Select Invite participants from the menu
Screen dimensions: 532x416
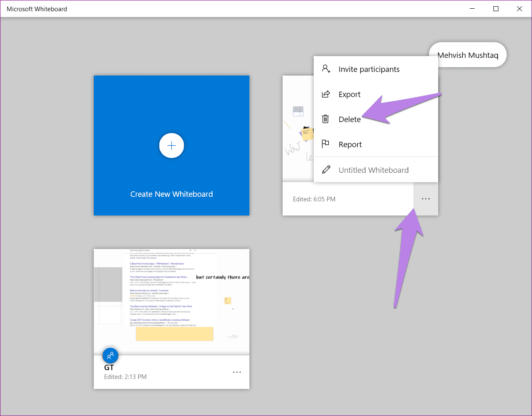tap(376, 69)
